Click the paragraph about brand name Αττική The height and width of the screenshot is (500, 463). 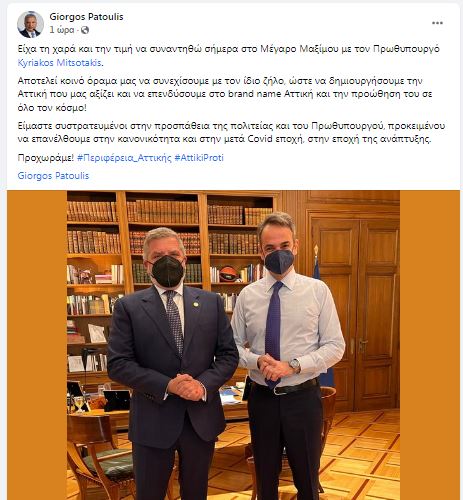pos(225,94)
